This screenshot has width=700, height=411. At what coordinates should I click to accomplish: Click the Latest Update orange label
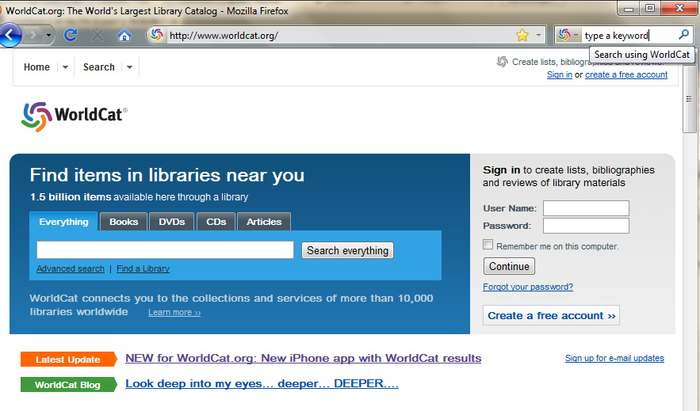pos(69,359)
